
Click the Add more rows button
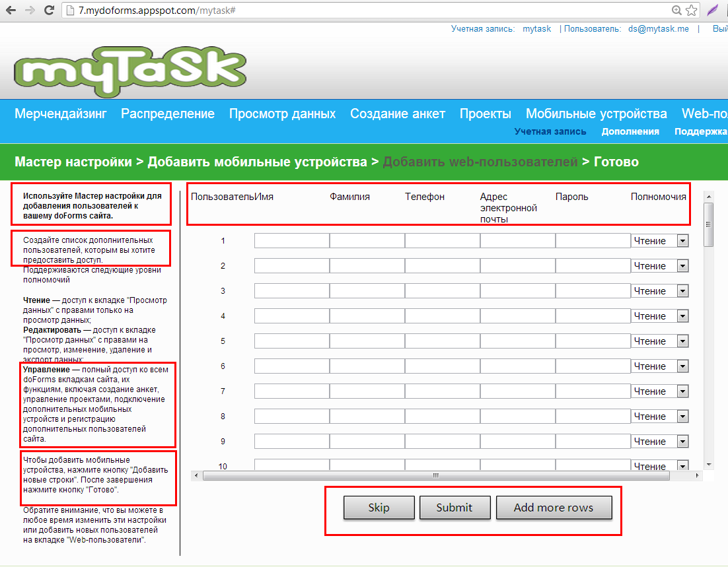tap(554, 508)
